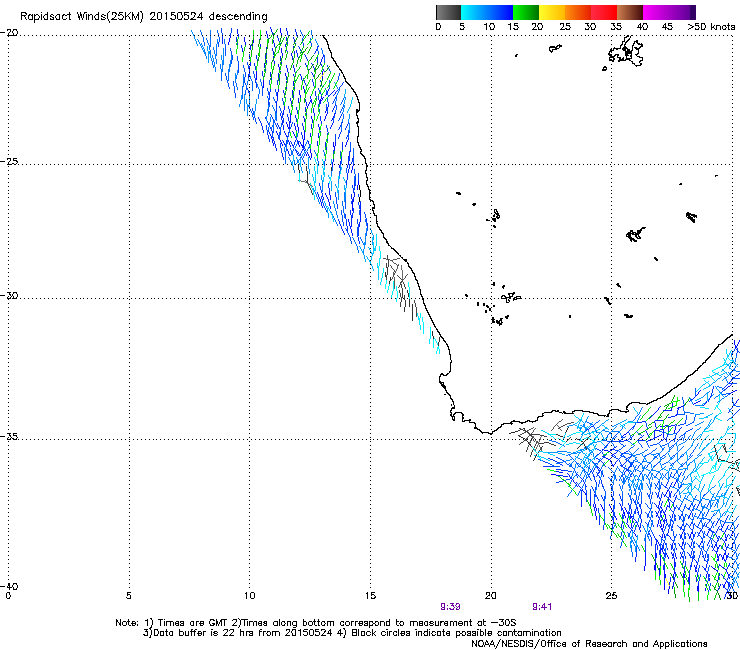The height and width of the screenshot is (650, 740).
Task: Click the legend scale label '35'
Action: 615,27
